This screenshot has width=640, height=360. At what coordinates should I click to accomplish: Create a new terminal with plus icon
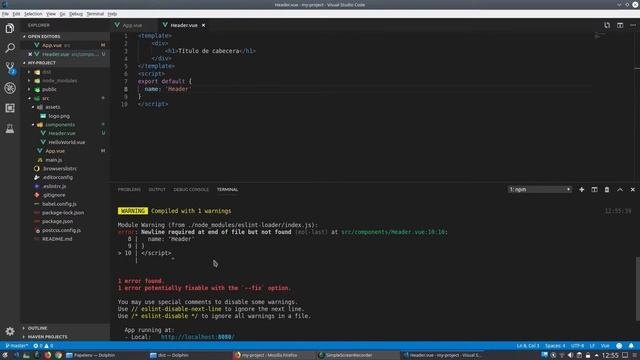(x=582, y=189)
